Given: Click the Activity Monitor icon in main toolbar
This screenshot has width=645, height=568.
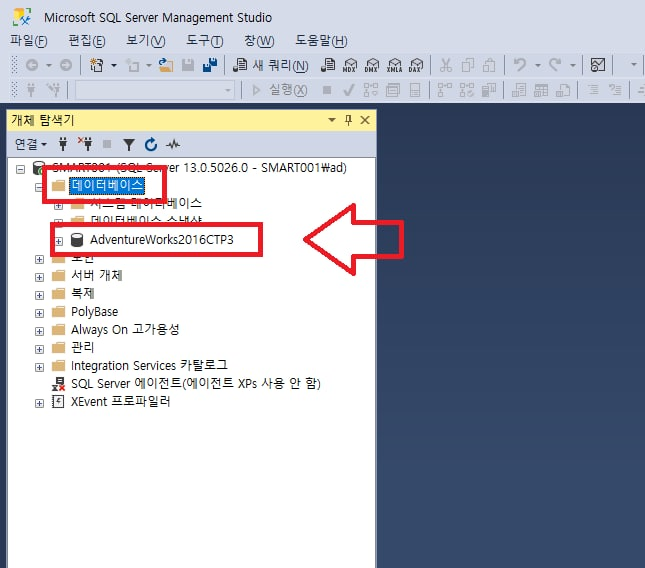Looking at the screenshot, I should 598,65.
